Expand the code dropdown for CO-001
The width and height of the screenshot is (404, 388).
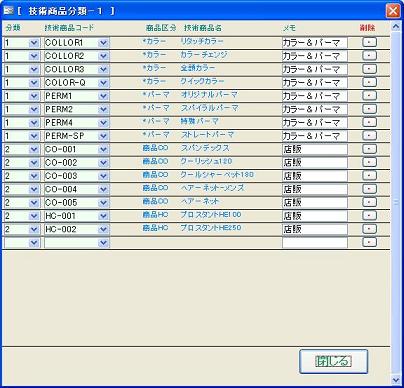point(103,149)
